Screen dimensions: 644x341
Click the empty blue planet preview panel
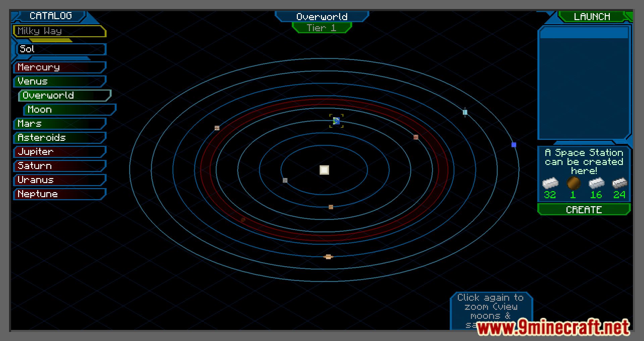pyautogui.click(x=584, y=83)
